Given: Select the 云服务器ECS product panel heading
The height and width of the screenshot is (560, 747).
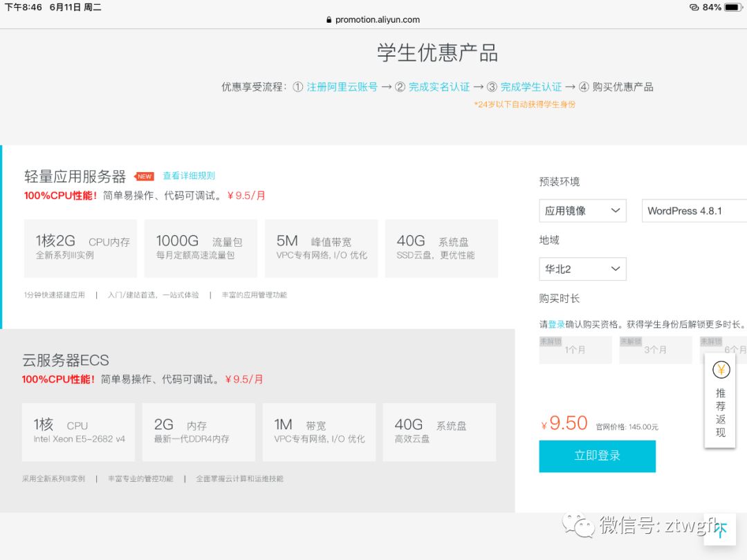Looking at the screenshot, I should click(x=66, y=360).
